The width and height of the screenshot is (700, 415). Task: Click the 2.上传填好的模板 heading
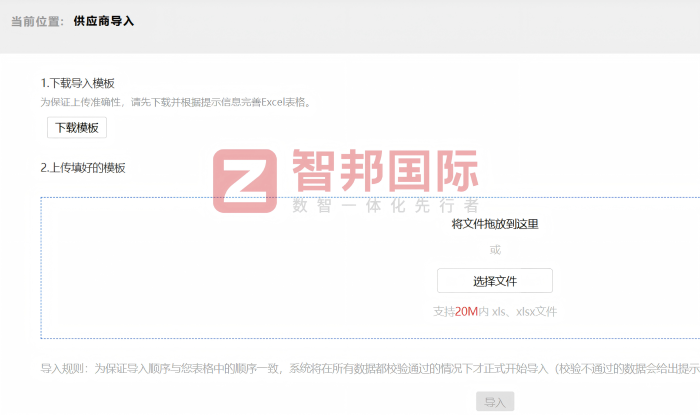tap(83, 168)
